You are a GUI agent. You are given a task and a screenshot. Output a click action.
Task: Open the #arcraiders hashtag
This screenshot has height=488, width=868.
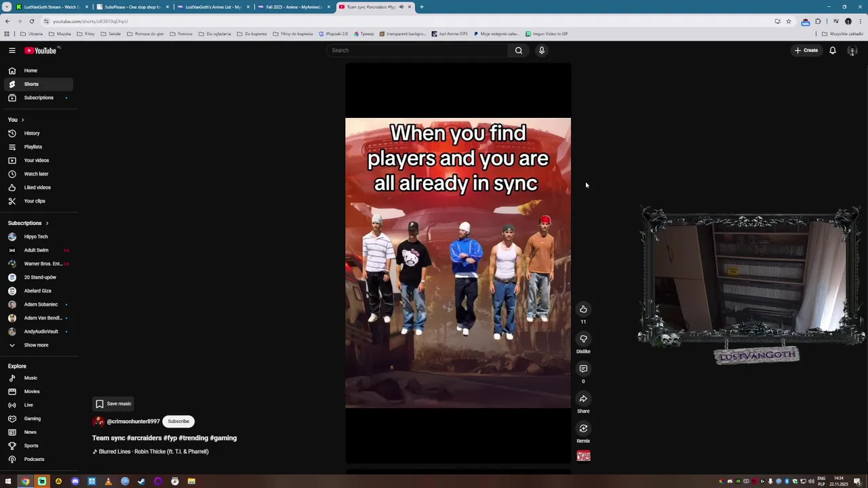coord(144,438)
